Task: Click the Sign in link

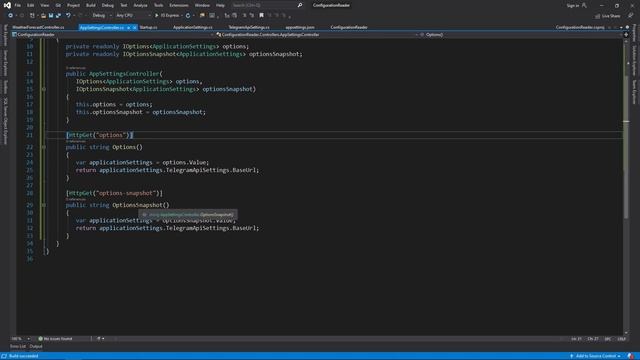Action: pyautogui.click(x=573, y=5)
